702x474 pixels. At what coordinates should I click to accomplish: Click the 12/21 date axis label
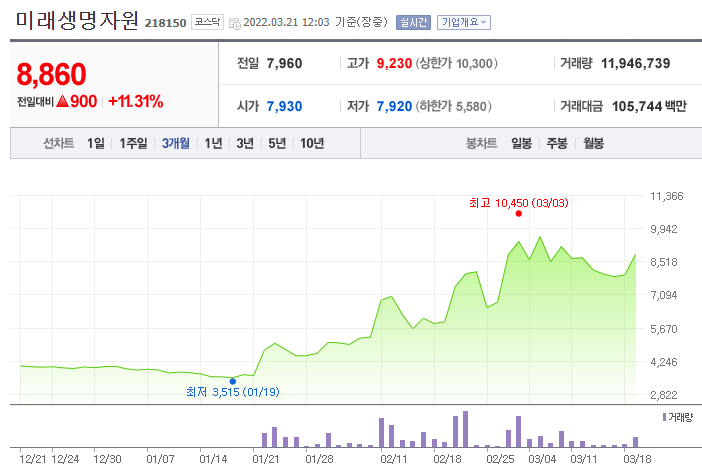pyautogui.click(x=33, y=459)
